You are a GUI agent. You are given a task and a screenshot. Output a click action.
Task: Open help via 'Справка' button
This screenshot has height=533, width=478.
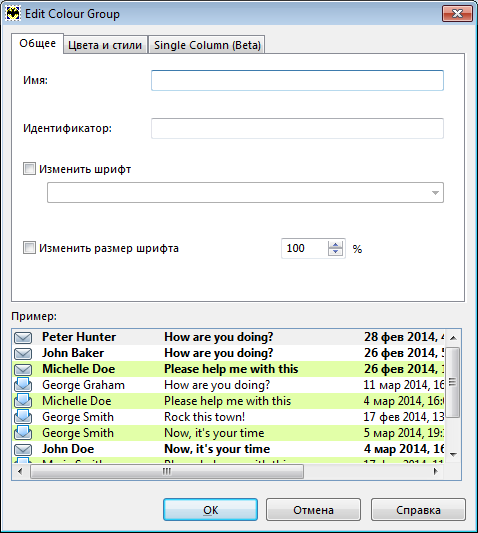[x=418, y=510]
